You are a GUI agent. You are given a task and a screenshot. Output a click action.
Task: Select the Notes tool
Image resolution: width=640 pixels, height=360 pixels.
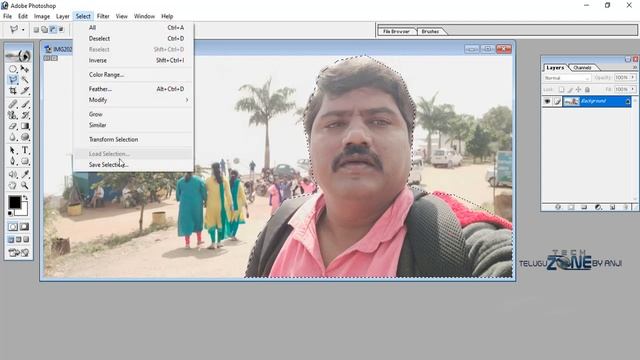coord(13,174)
